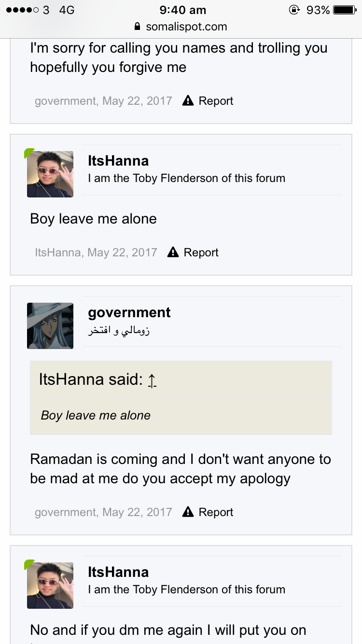
Task: Open government's anime avatar picture
Action: (50, 326)
